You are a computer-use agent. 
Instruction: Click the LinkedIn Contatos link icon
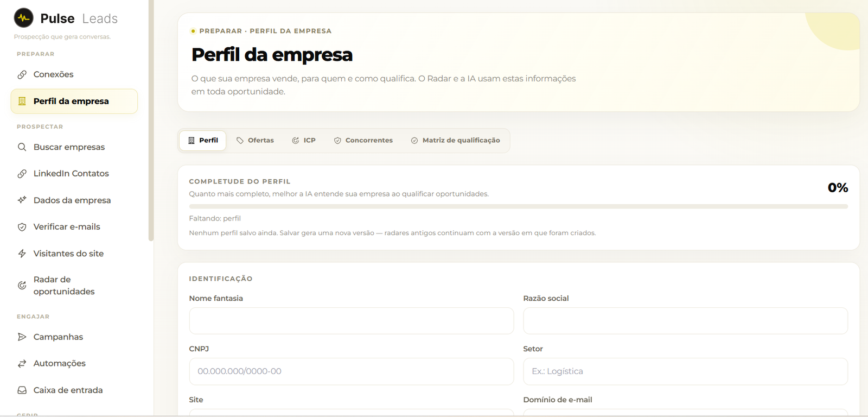[22, 174]
